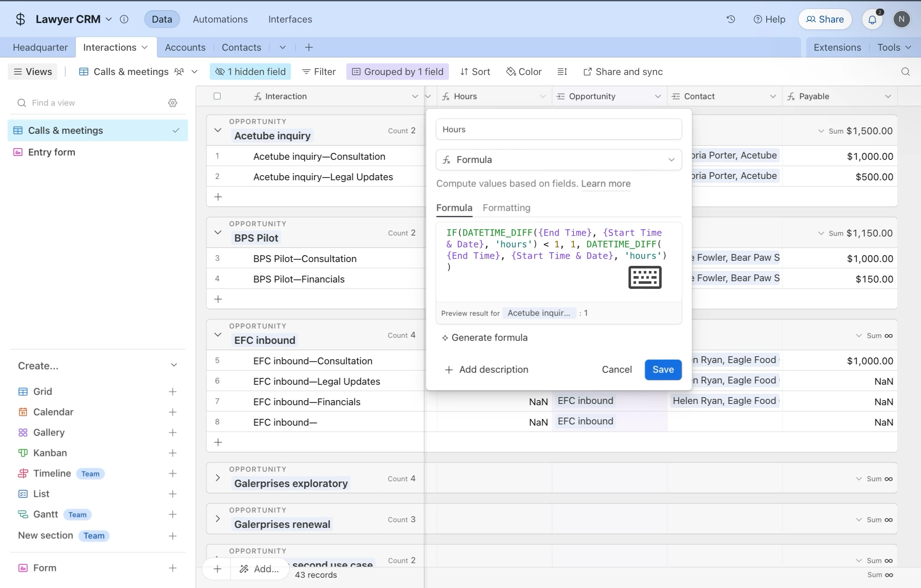Screen dimensions: 921x588
Task: Open the Formula field type dropdown
Action: pos(559,160)
